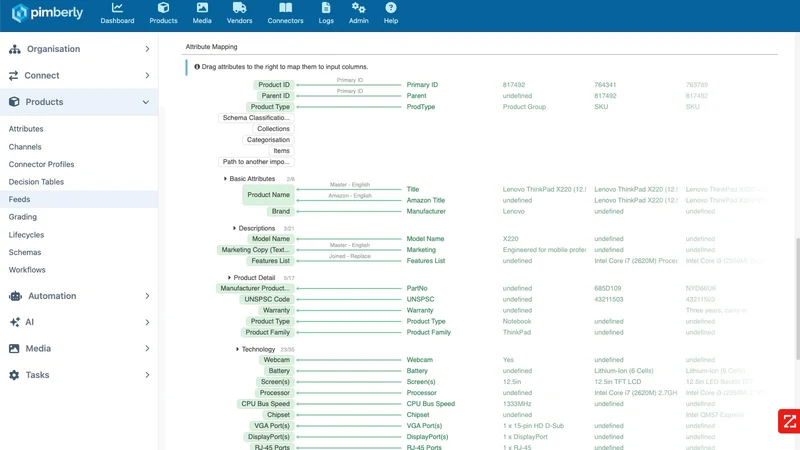Open Decision Tables in the sidebar

36,182
